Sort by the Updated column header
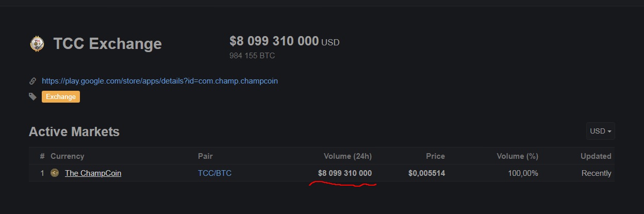This screenshot has width=644, height=214. point(596,156)
